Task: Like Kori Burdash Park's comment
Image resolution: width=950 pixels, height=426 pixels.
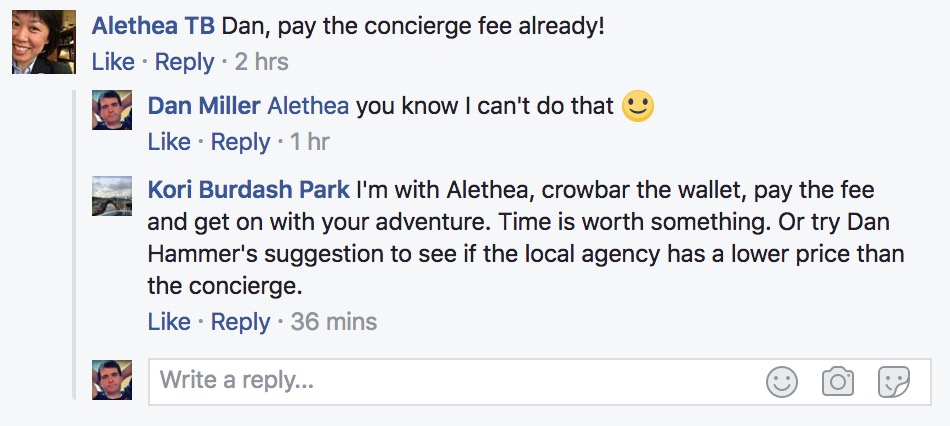Action: coord(168,322)
